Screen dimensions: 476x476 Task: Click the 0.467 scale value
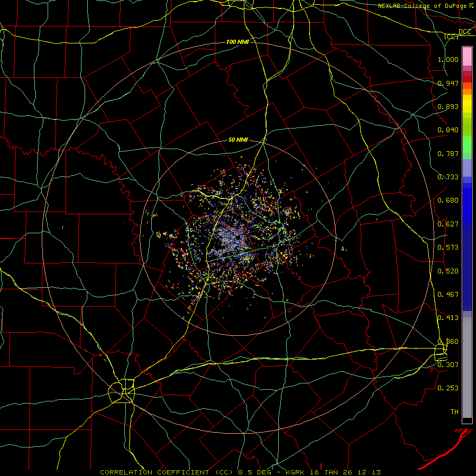tap(448, 295)
